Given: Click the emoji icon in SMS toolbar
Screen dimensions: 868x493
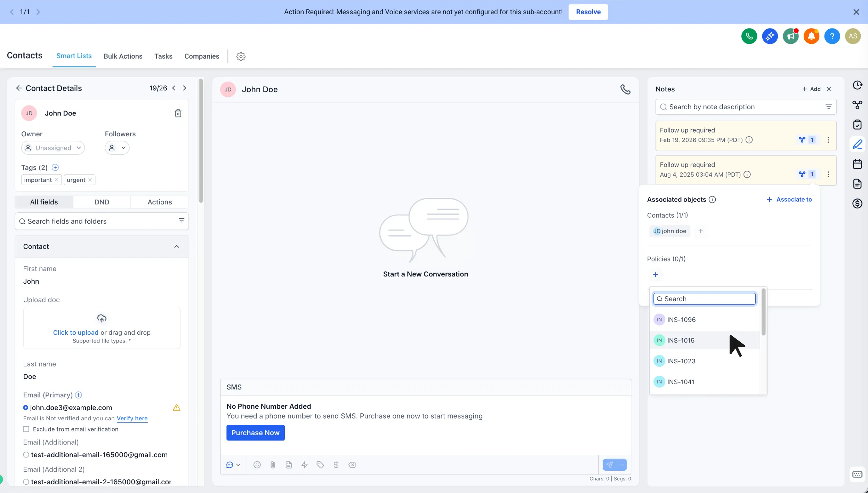Looking at the screenshot, I should pyautogui.click(x=257, y=465).
